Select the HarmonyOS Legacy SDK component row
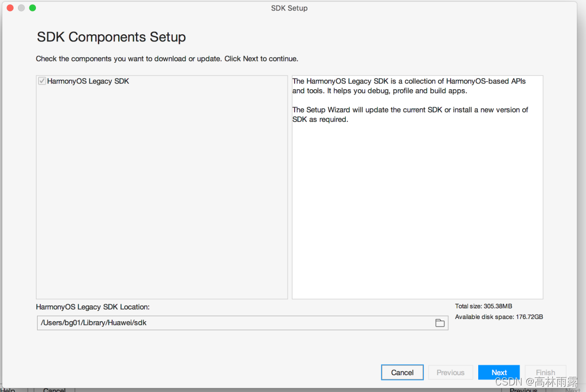 [162, 81]
